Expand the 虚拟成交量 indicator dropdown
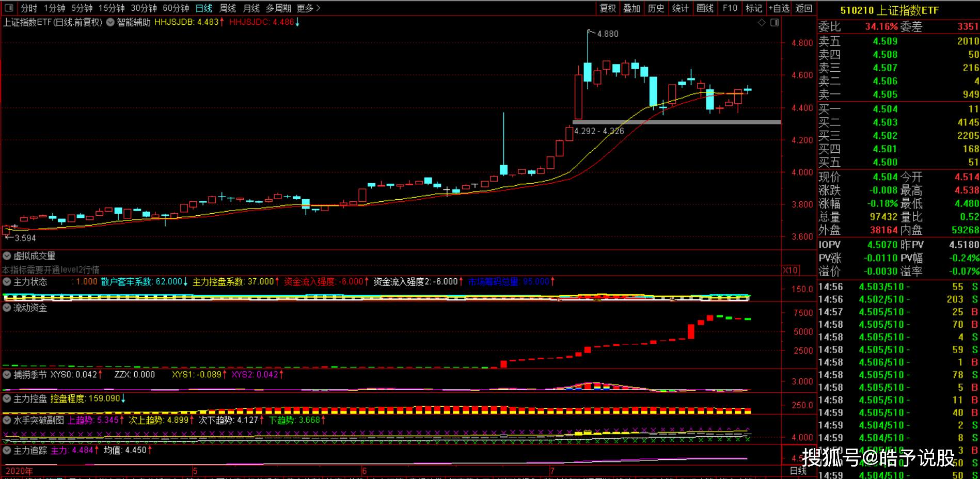 pos(7,256)
